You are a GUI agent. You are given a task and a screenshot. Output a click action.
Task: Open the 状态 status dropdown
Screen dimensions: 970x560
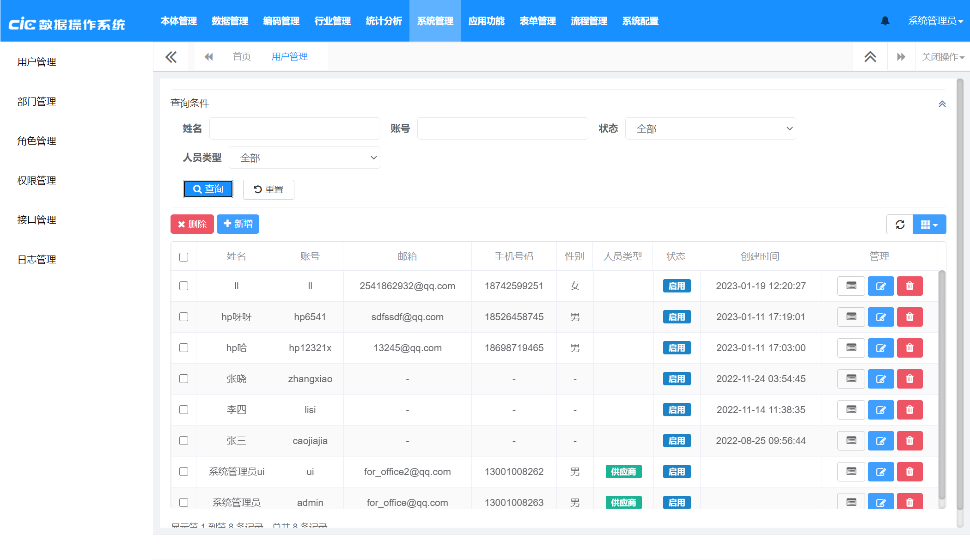point(710,129)
